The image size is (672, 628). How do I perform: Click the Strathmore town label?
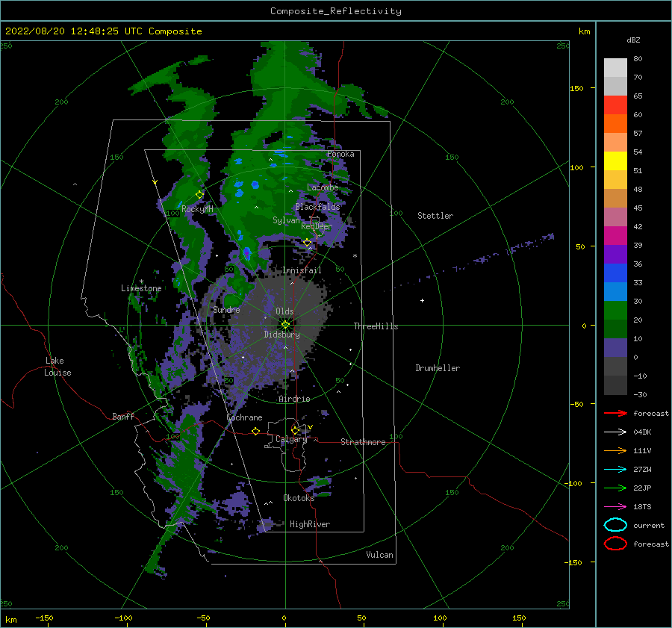363,442
